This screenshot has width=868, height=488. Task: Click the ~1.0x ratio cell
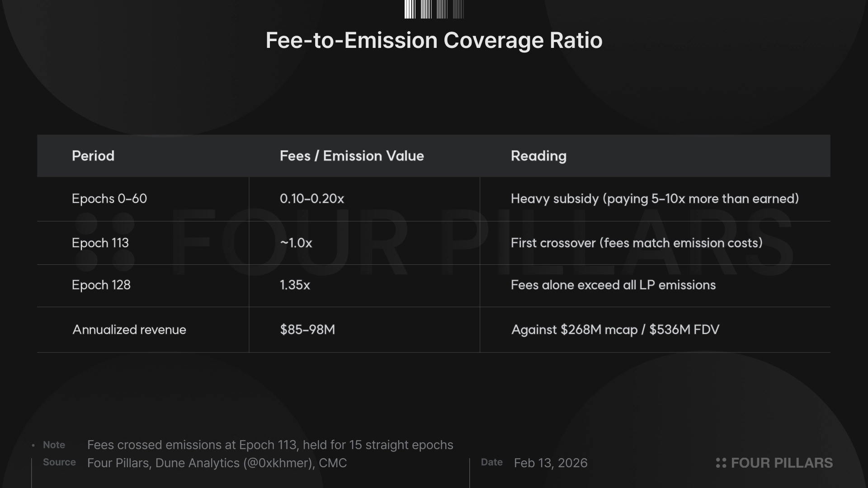[x=296, y=243]
